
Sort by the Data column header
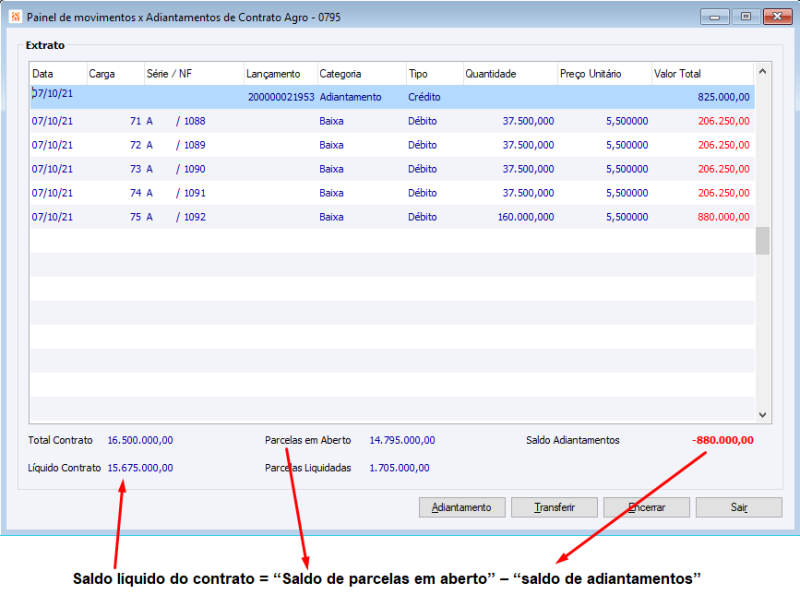tap(58, 73)
